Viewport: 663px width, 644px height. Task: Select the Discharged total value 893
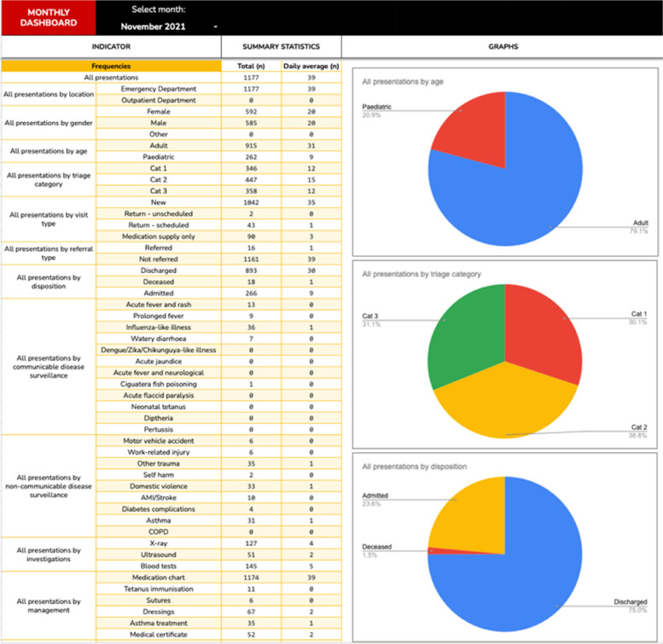[251, 270]
